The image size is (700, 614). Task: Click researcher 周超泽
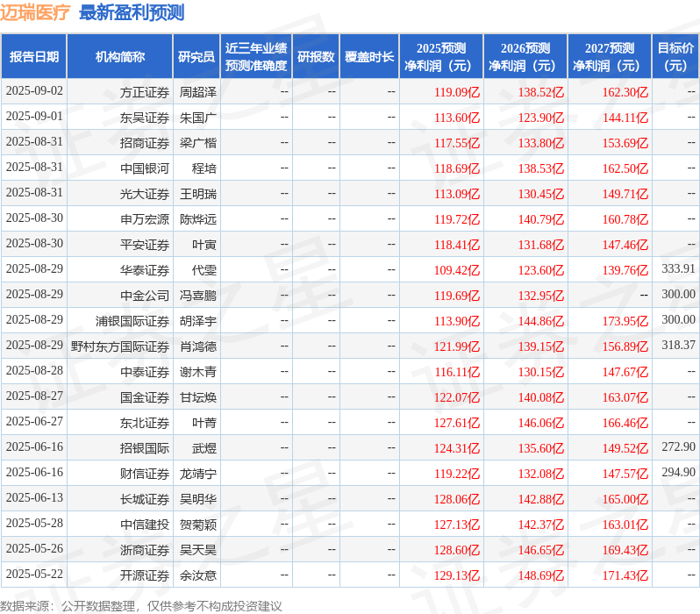tap(197, 92)
